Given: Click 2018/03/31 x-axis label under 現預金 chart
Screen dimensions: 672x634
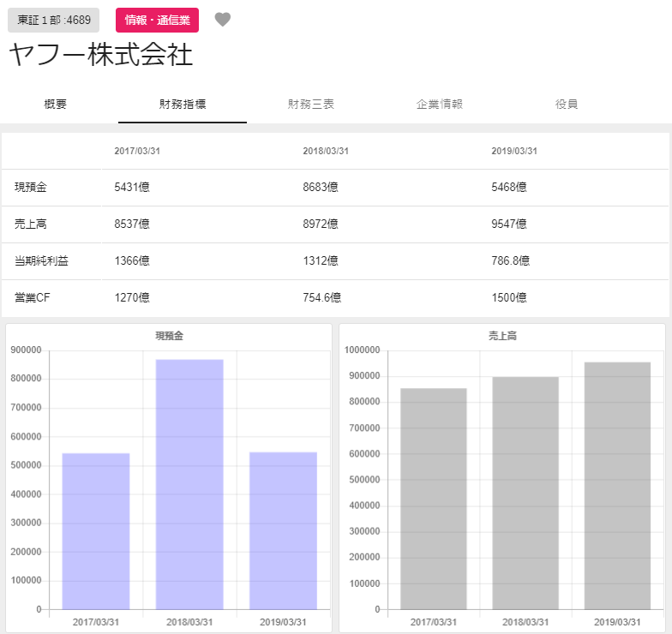Looking at the screenshot, I should (x=189, y=622).
